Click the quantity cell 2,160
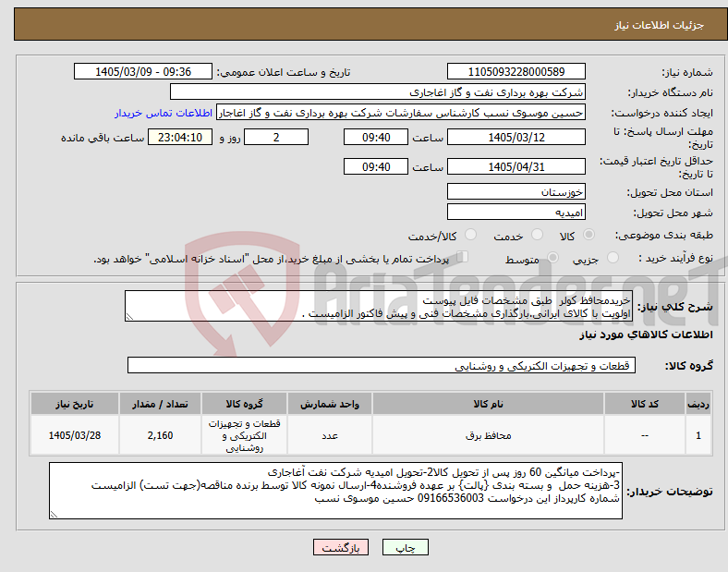This screenshot has height=572, width=728. 160,435
